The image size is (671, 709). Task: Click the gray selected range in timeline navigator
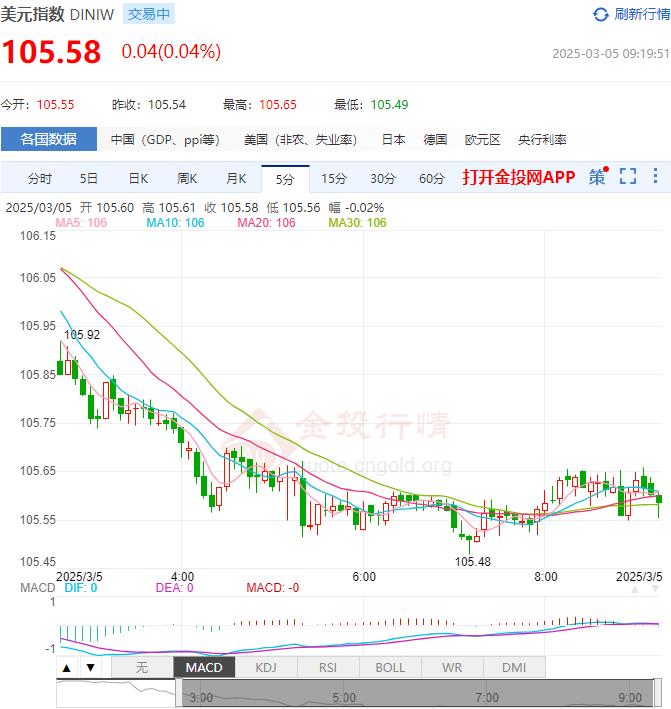[x=418, y=693]
